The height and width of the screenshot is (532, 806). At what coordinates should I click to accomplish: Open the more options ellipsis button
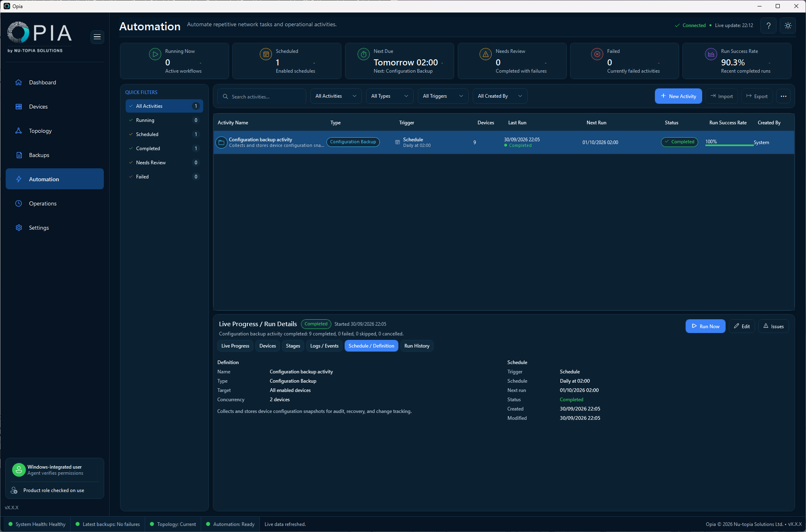(783, 96)
